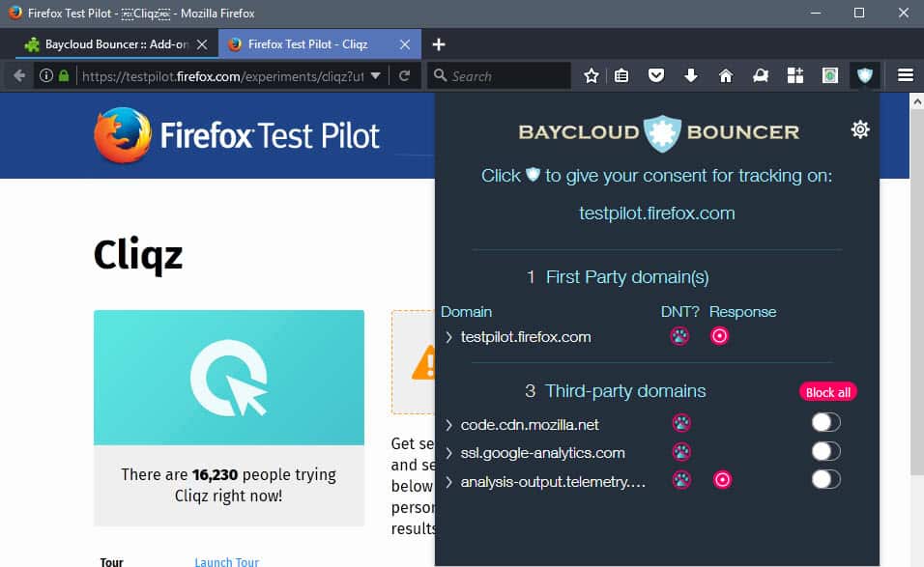Click the Baycloud Bouncer logo shield
Image resolution: width=924 pixels, height=567 pixels.
662,133
